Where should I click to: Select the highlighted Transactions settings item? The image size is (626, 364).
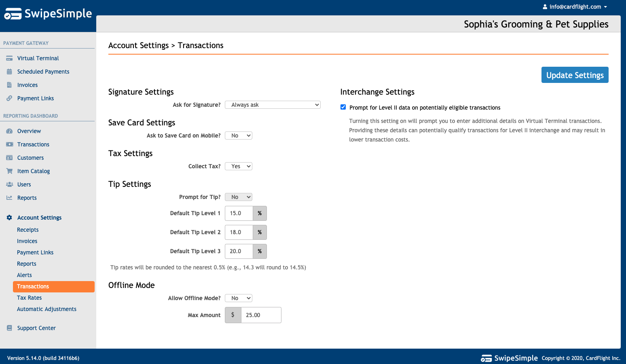[x=54, y=286]
